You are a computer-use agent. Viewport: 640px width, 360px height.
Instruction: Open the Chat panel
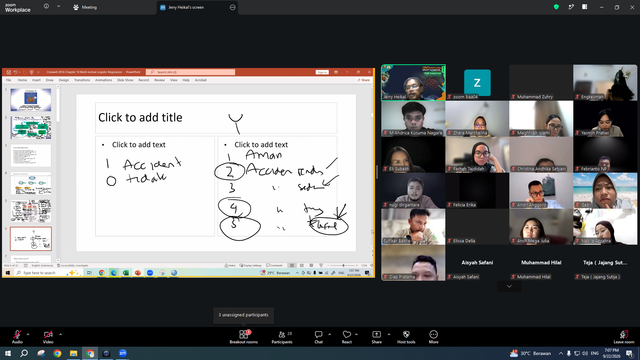[x=318, y=337]
